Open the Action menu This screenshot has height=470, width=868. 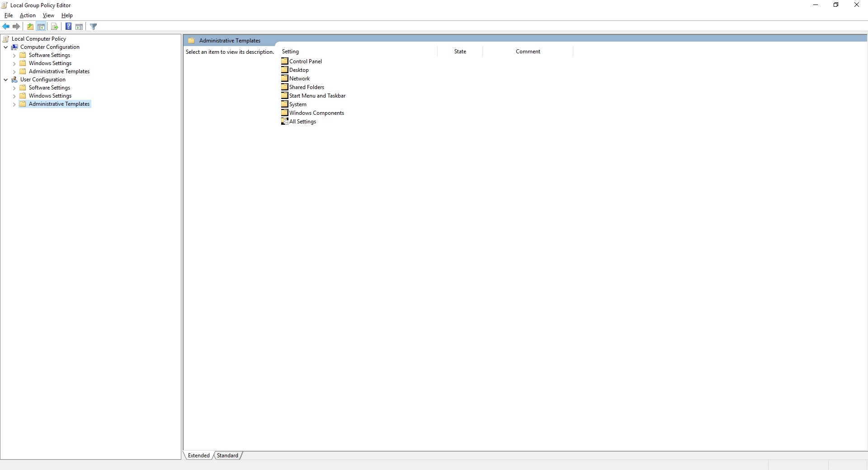[28, 15]
